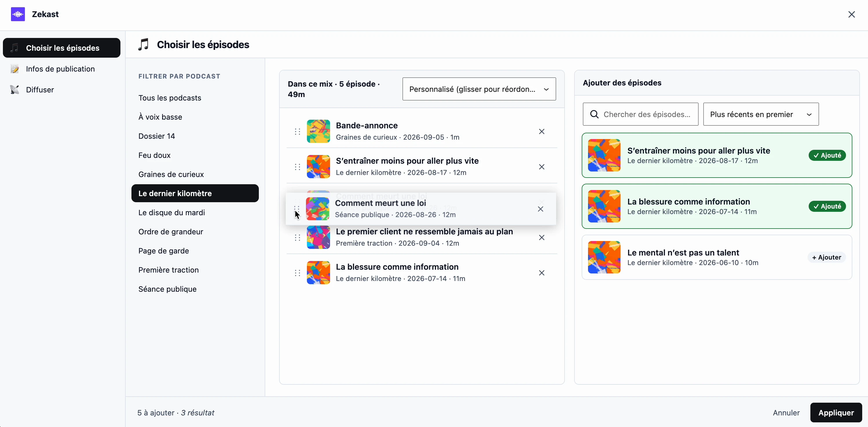The height and width of the screenshot is (427, 868).
Task: Open the Personnalisé mix order dropdown
Action: tap(479, 89)
